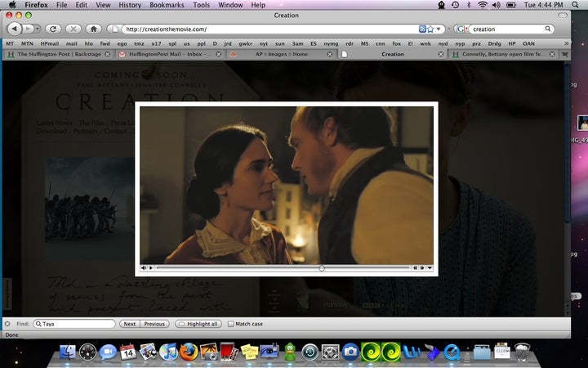Click the search magnifier in the Google box
Screen dimensions: 588x368
[x=548, y=29]
